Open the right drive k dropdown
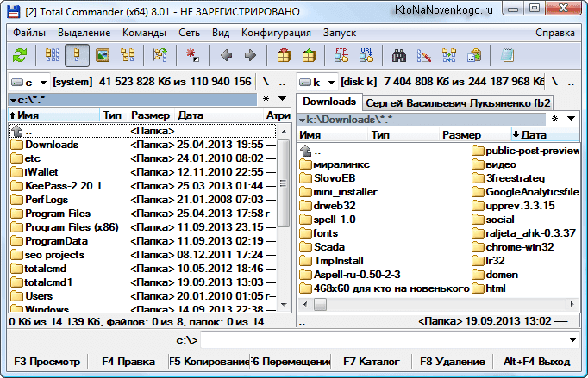588x378 pixels. coord(317,82)
